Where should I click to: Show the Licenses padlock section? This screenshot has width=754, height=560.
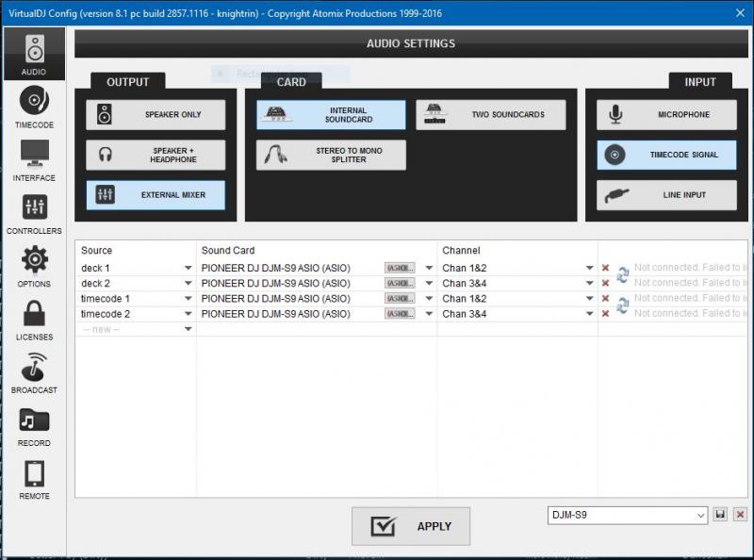[x=34, y=320]
